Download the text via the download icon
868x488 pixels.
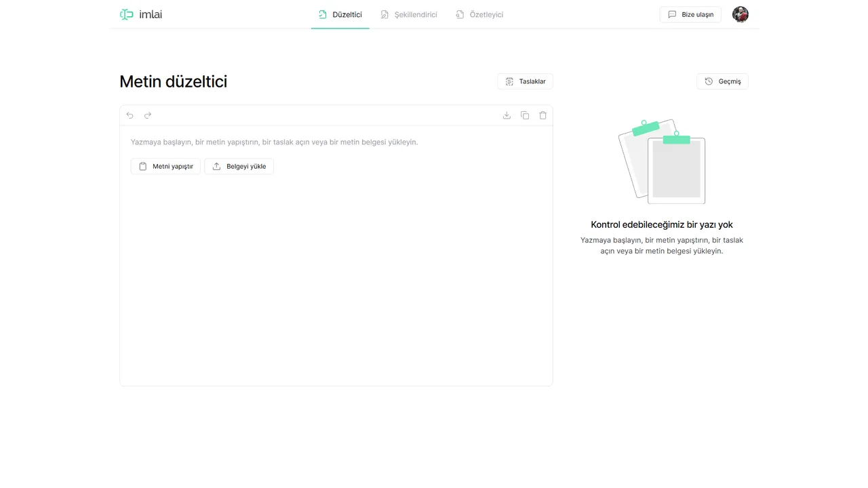(x=507, y=115)
